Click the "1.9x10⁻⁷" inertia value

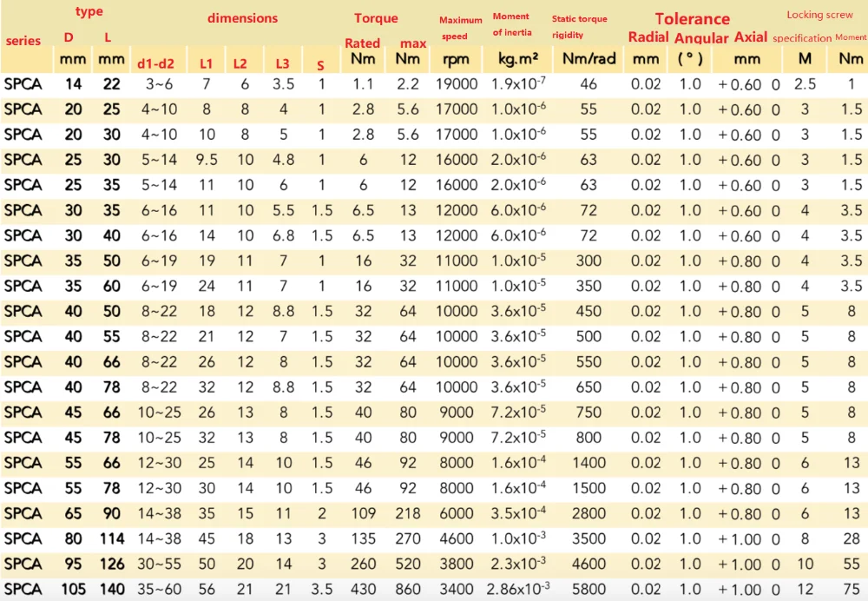[518, 84]
